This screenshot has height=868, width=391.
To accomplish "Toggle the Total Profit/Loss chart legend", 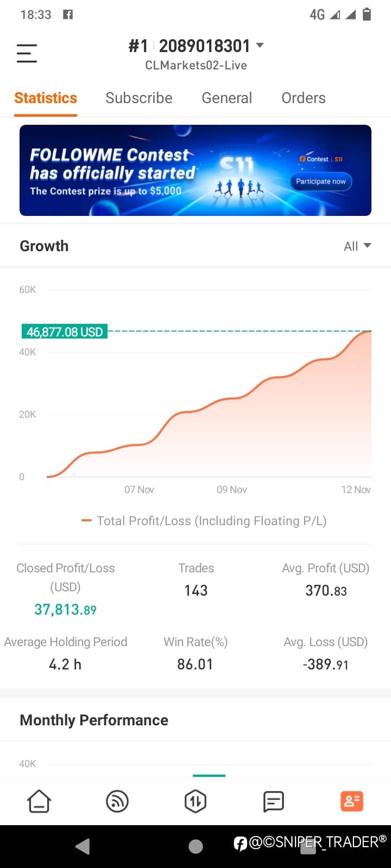I will [x=204, y=521].
